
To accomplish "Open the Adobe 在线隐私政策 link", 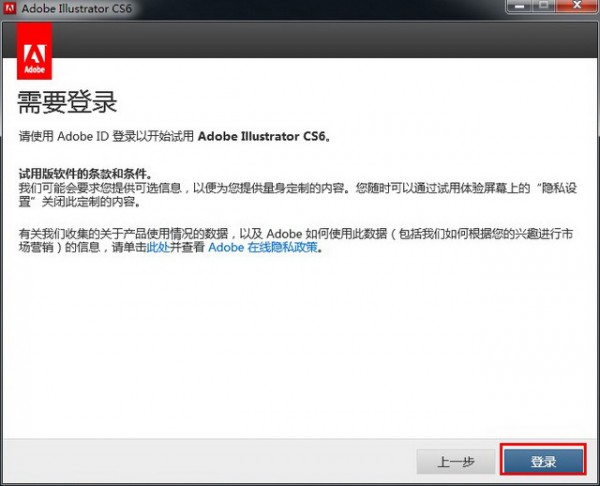I will tap(263, 248).
